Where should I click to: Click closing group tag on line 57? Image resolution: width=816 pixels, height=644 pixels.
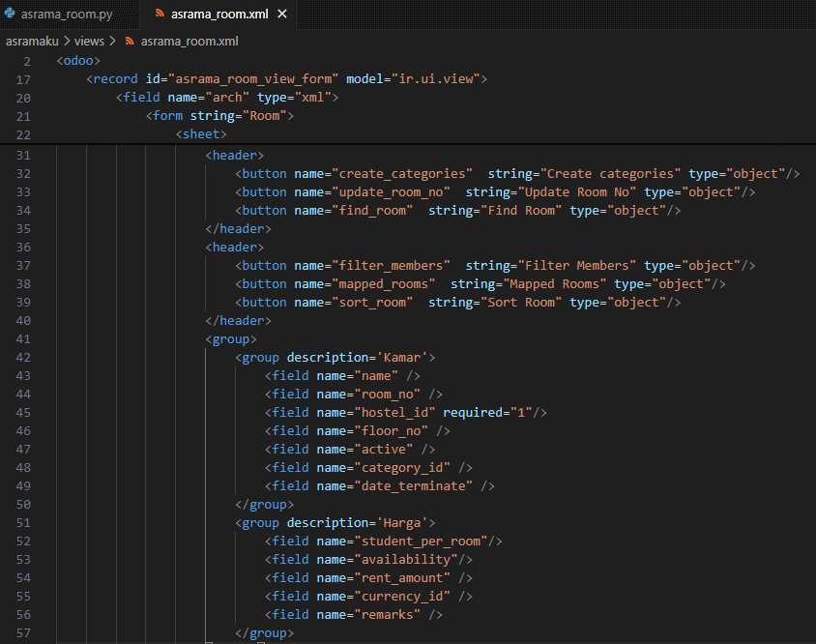pos(264,633)
